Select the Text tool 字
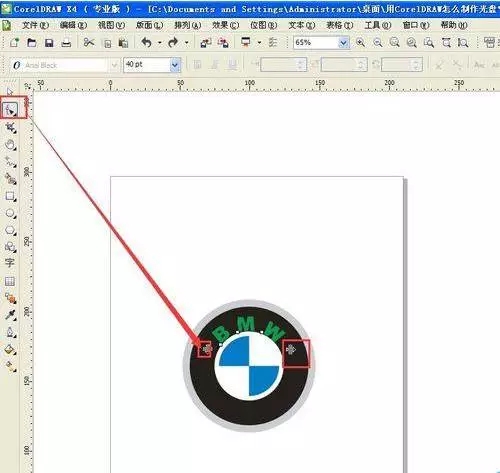Screen dimensions: 500x473 click(10, 263)
